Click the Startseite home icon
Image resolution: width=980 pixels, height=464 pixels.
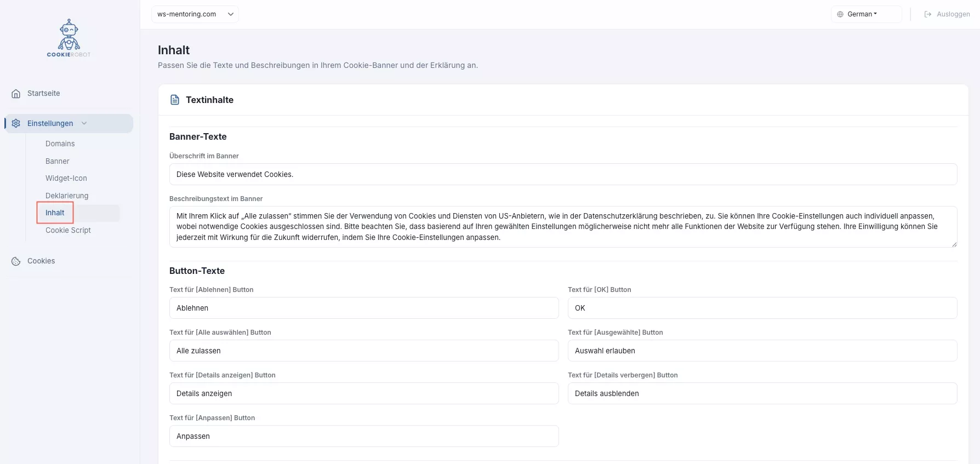(x=16, y=94)
